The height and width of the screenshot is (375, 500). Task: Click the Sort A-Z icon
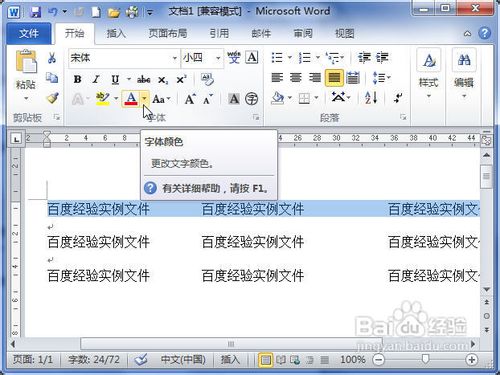click(x=371, y=98)
